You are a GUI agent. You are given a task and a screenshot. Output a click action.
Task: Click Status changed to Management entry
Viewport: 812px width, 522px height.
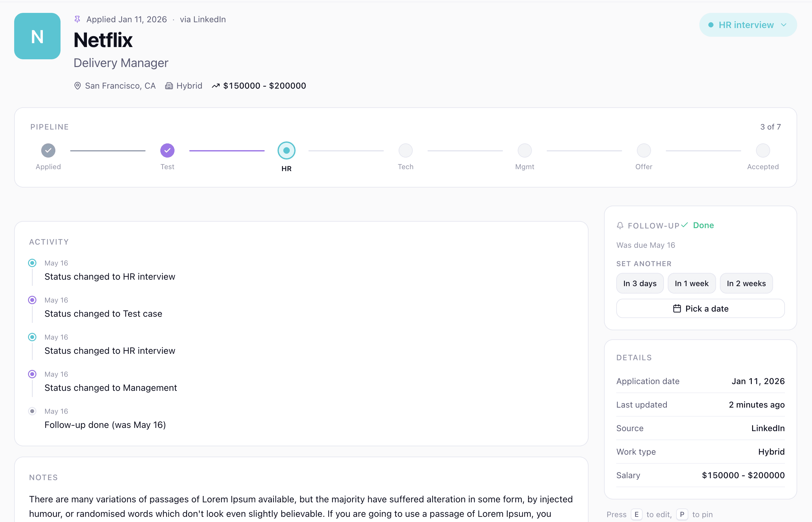111,388
